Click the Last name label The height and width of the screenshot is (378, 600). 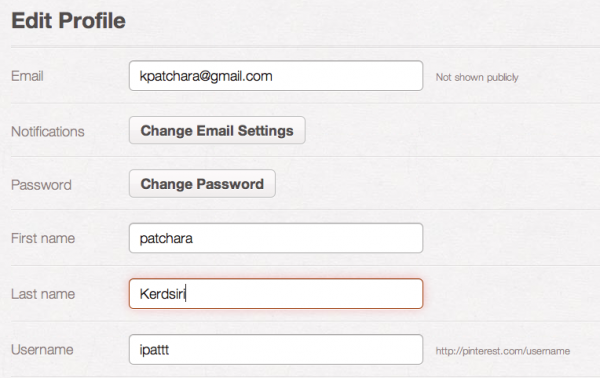click(x=43, y=294)
